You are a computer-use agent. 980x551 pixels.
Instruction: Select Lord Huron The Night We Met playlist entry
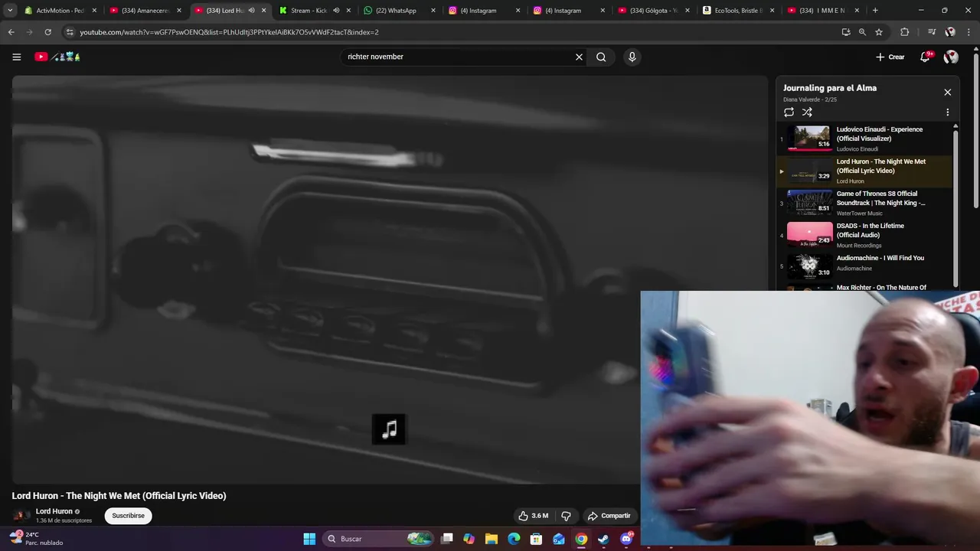[x=865, y=171]
